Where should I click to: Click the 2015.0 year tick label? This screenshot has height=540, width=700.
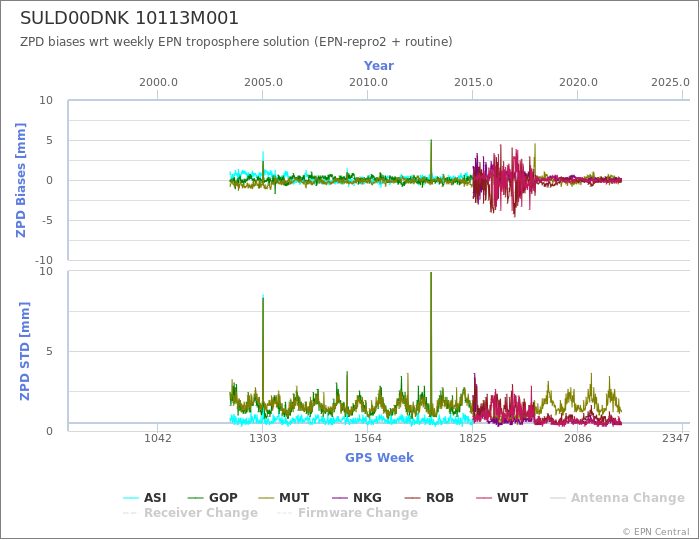click(473, 83)
